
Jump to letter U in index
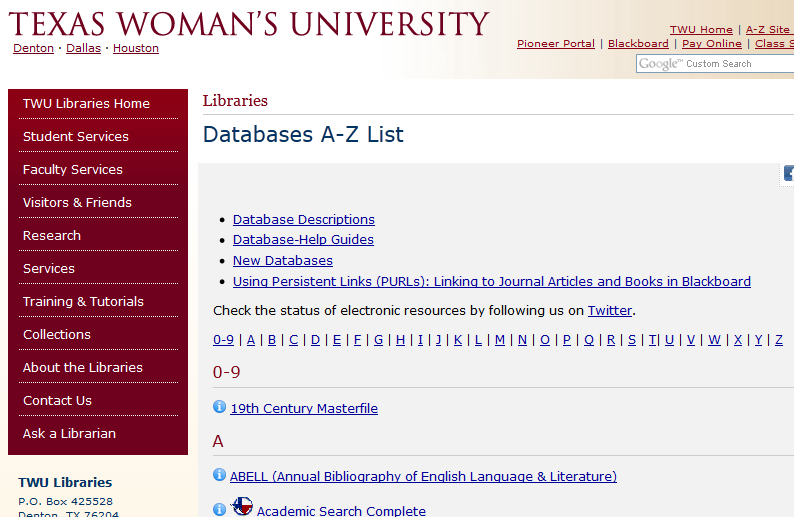point(669,340)
